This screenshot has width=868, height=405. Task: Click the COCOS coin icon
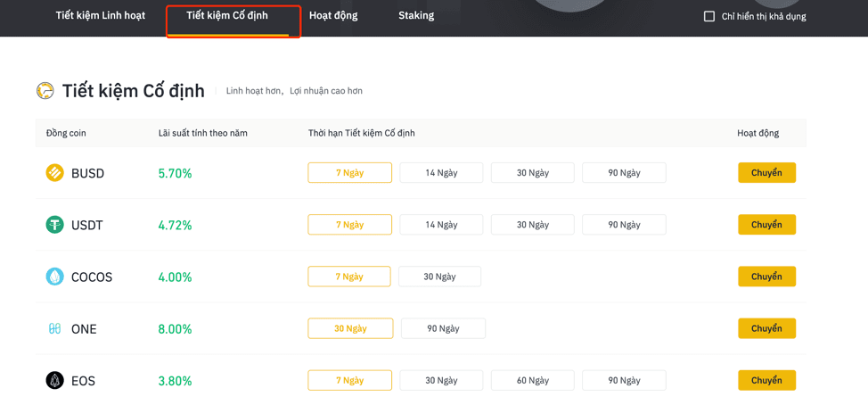point(54,277)
